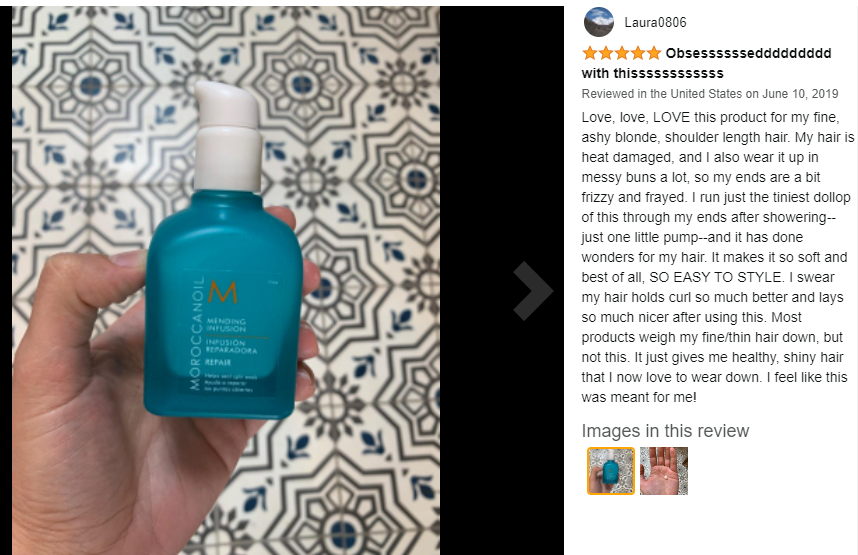858x555 pixels.
Task: Open the Laura0806 username link
Action: [x=655, y=22]
